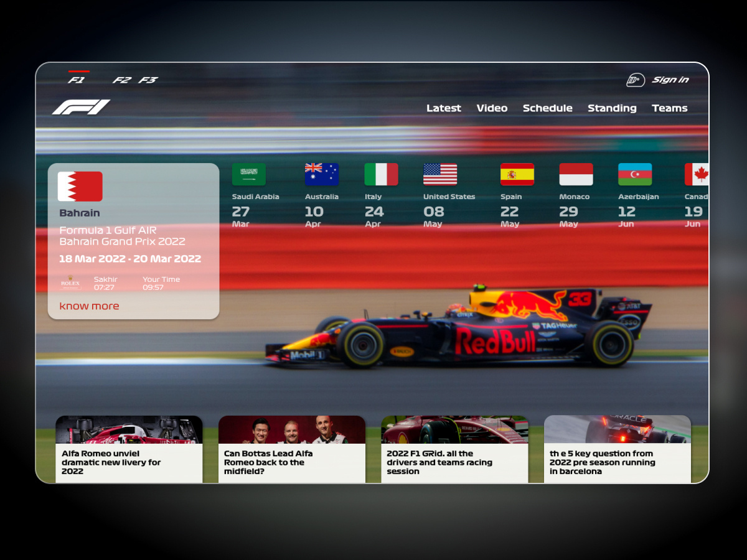Click the '22 May' Spain date

pos(510,216)
